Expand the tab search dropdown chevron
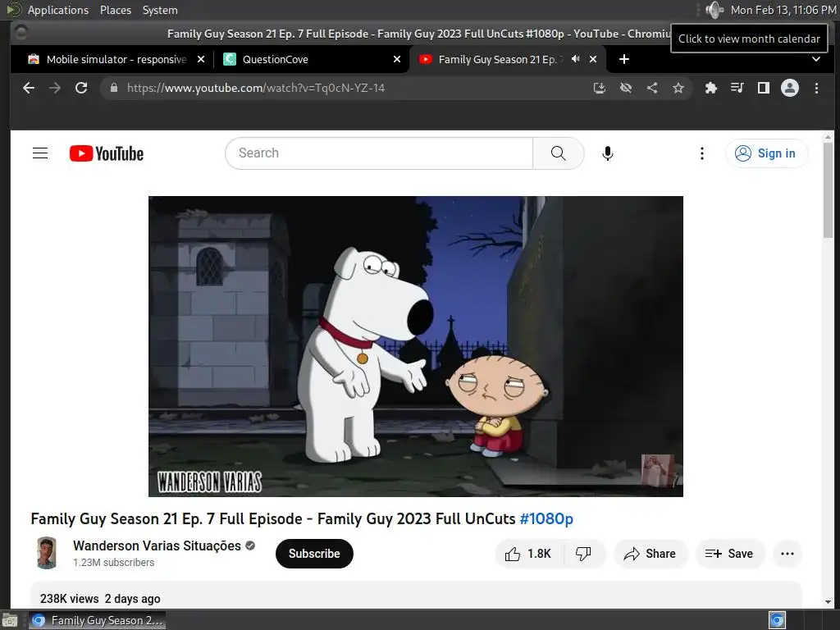Image resolution: width=840 pixels, height=630 pixels. tap(816, 59)
